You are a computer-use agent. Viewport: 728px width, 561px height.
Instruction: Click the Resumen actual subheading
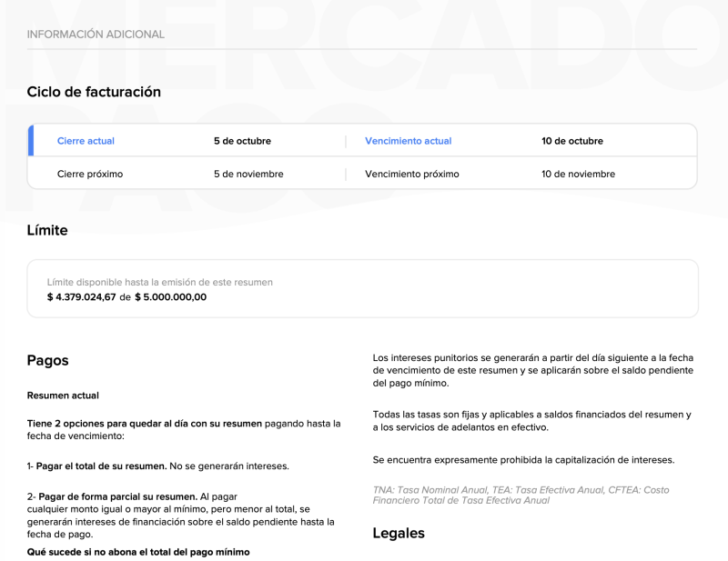(x=63, y=396)
